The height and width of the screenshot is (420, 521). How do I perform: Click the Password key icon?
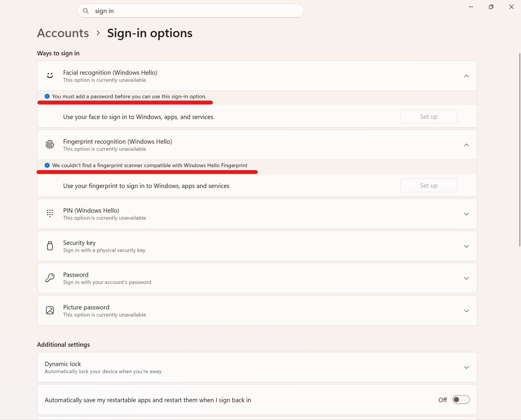tap(50, 278)
